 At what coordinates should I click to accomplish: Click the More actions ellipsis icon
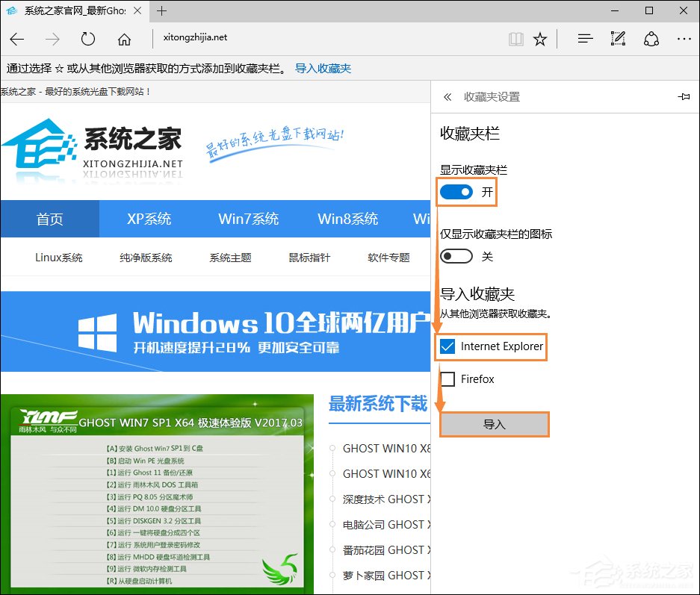pyautogui.click(x=684, y=38)
